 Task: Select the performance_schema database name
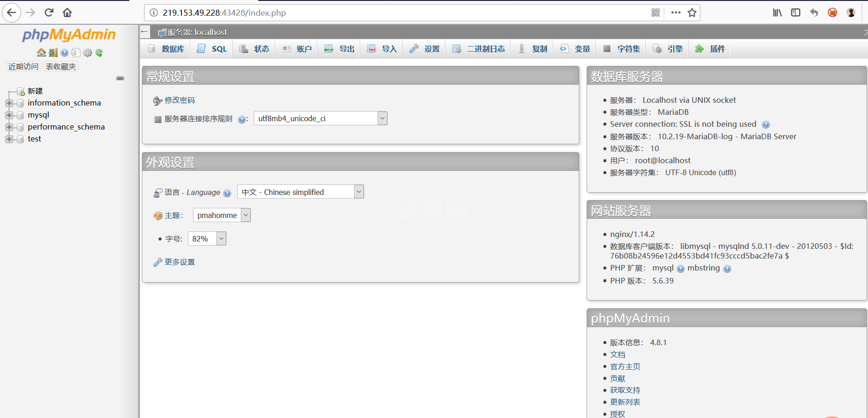66,127
